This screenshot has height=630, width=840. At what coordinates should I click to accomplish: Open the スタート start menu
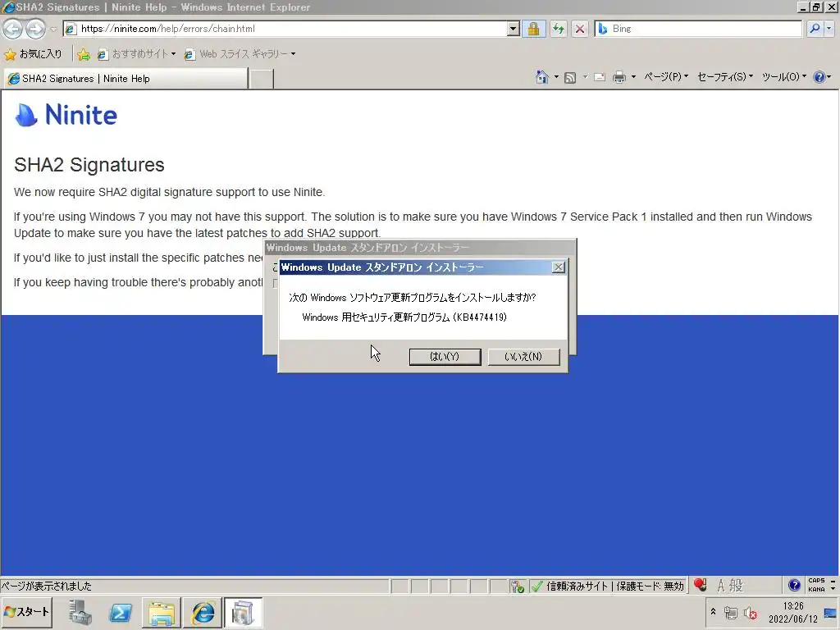tap(27, 612)
